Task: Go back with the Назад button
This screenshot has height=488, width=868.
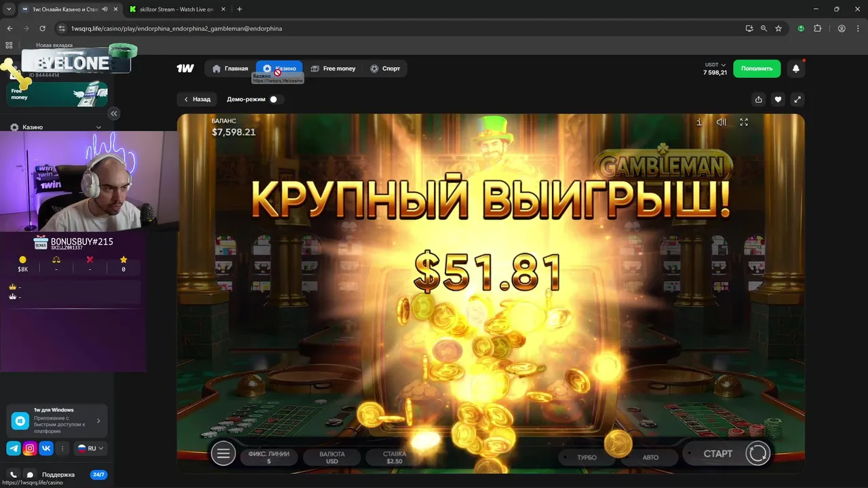Action: tap(197, 99)
